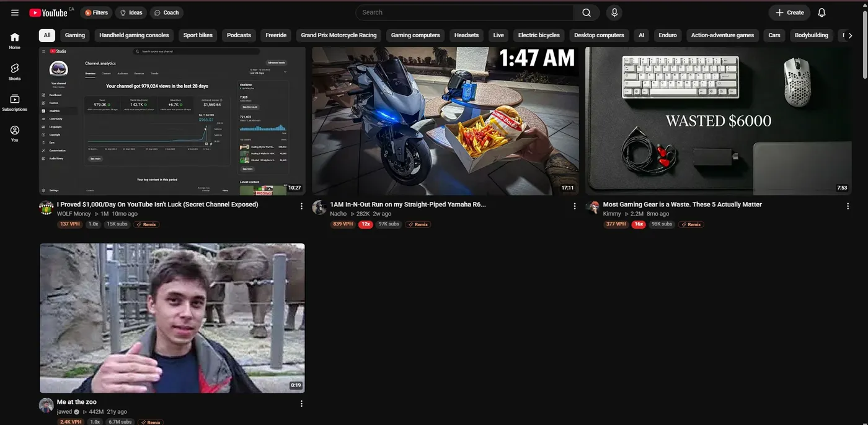Screen dimensions: 868x425
Task: Click the 137 VPH badge
Action: (70, 224)
